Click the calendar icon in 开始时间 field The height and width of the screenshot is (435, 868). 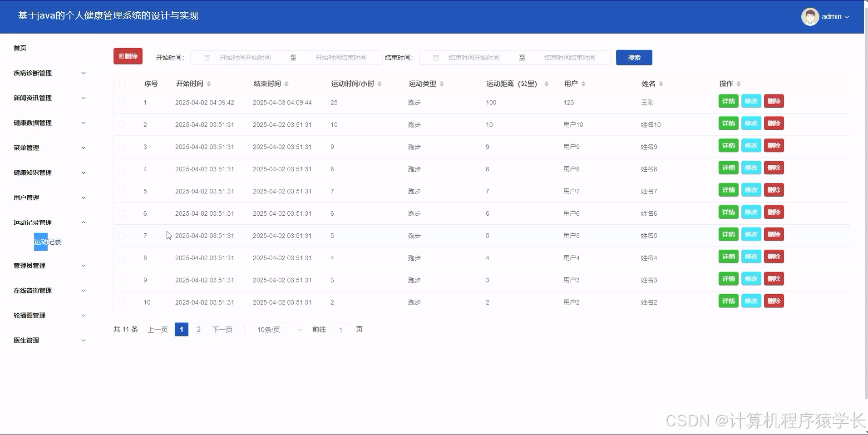(207, 57)
